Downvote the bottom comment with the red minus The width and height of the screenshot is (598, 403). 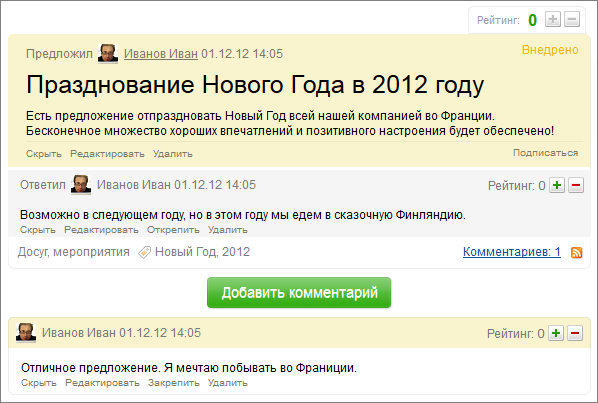pos(575,333)
